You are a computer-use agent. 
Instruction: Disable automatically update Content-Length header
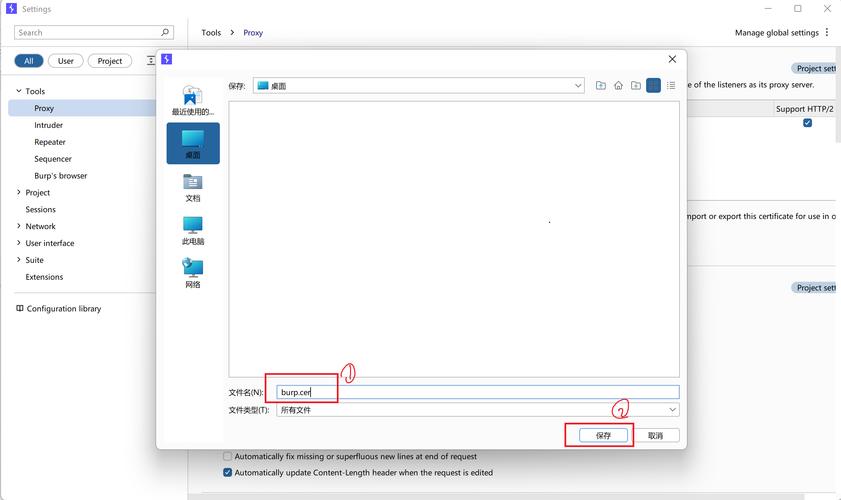point(227,473)
